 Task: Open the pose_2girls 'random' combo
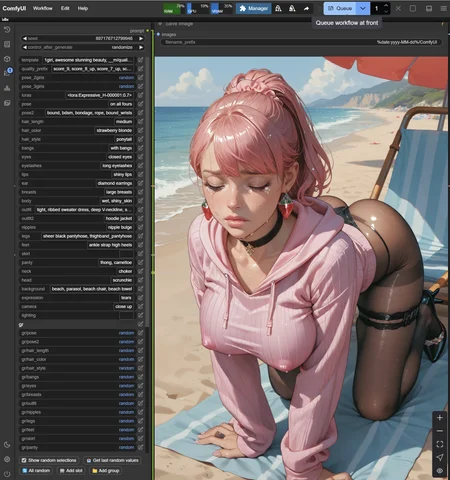coord(127,78)
